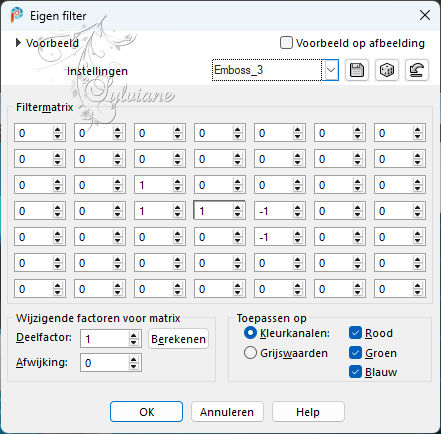Uncheck the Rood channel checkbox
The width and height of the screenshot is (441, 434).
355,333
